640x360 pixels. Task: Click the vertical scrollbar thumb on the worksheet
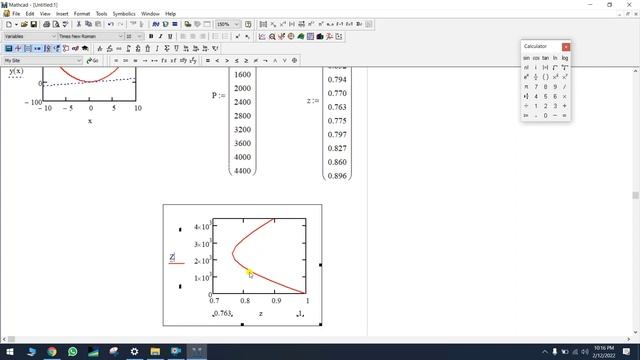pyautogui.click(x=636, y=196)
